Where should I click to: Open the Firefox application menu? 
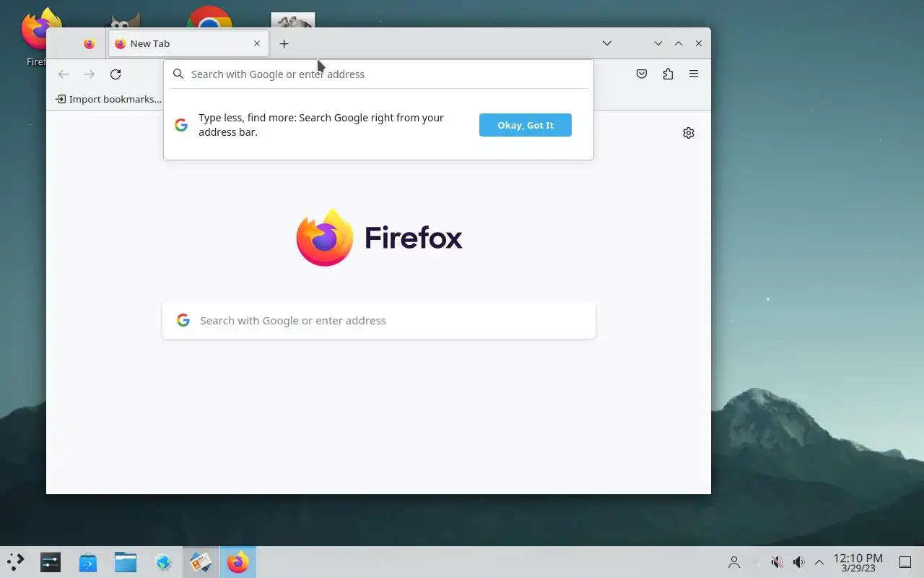coord(694,74)
